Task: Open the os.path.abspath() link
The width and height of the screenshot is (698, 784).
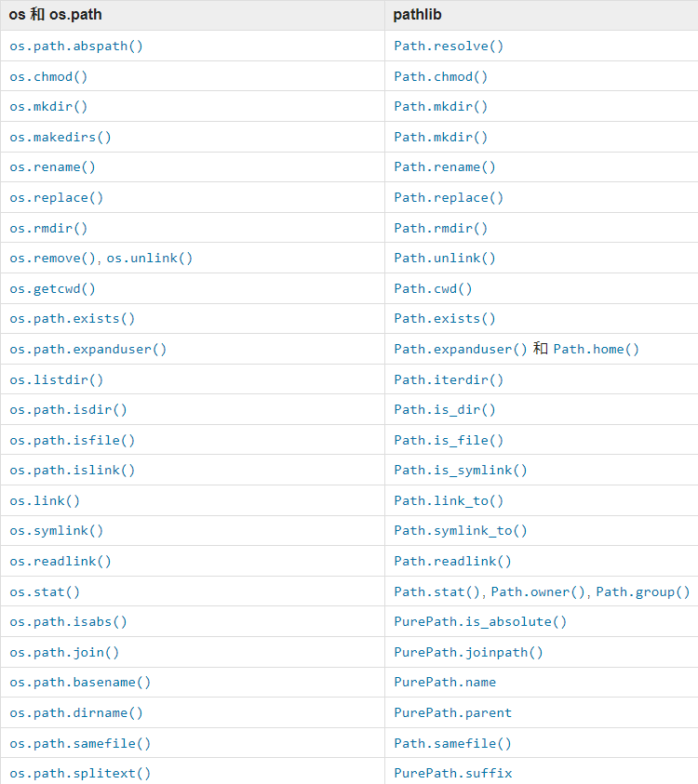Action: coord(76,46)
